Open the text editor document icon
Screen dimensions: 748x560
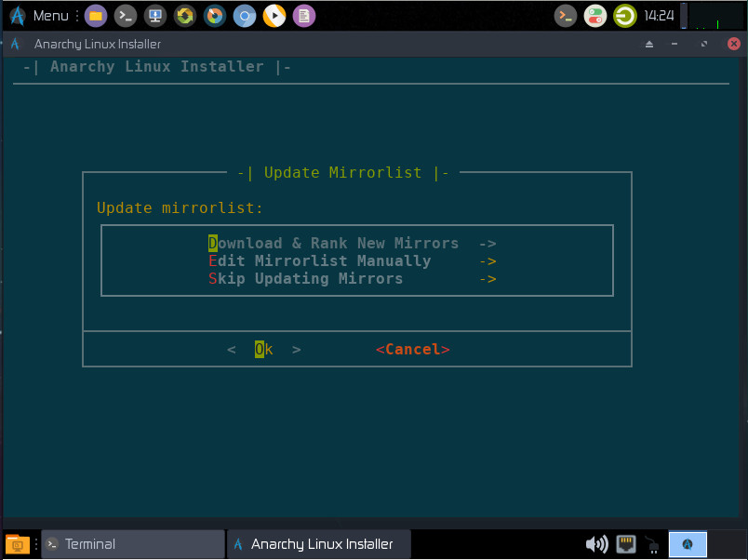(x=304, y=16)
